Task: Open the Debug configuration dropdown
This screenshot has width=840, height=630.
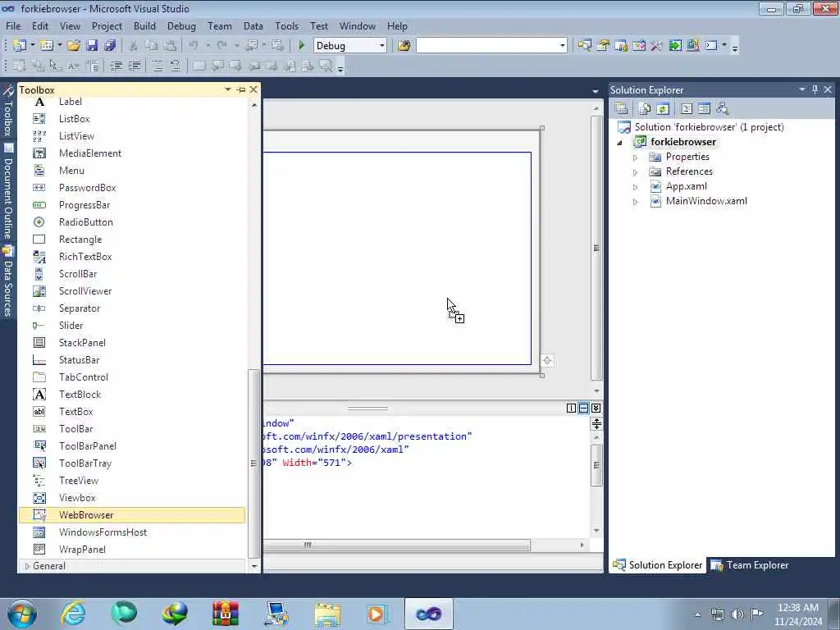Action: tap(382, 46)
